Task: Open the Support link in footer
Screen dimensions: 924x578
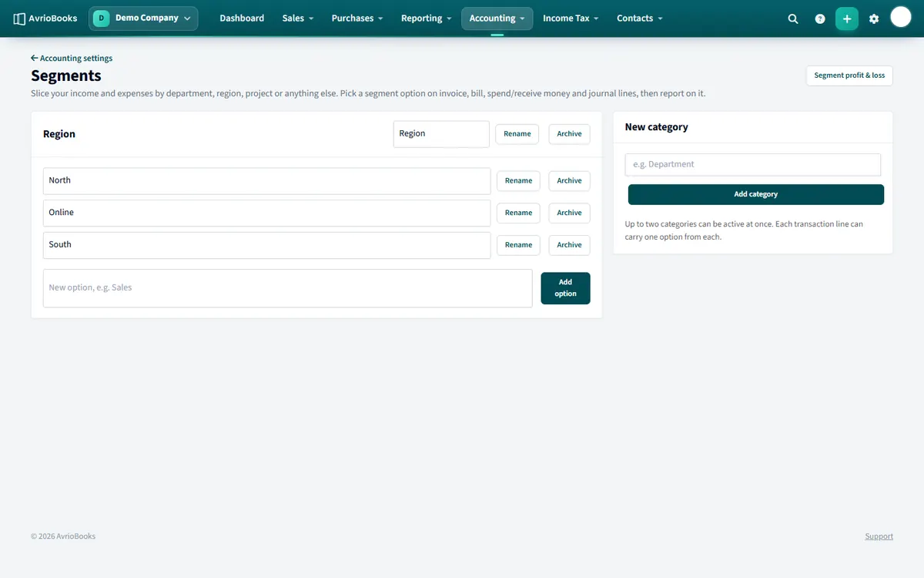Action: pos(879,536)
